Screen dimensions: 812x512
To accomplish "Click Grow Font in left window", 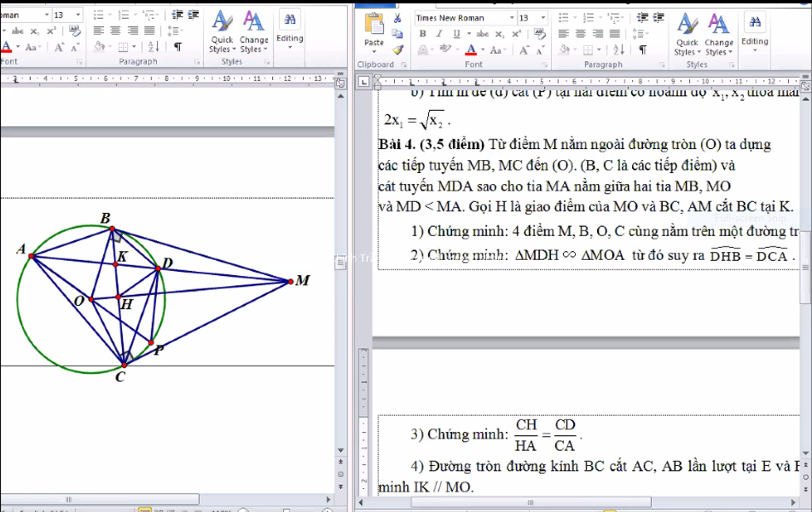I will 59,48.
